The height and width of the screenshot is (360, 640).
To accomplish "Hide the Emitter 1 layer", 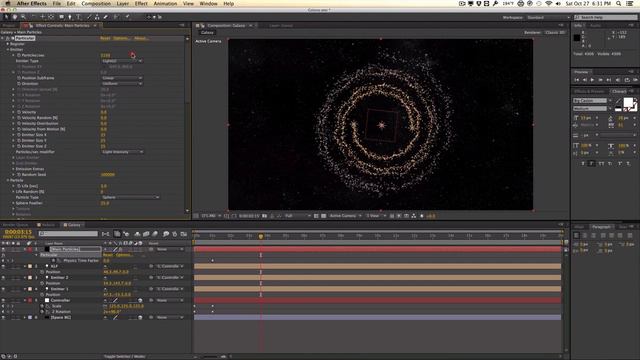I will [3, 289].
